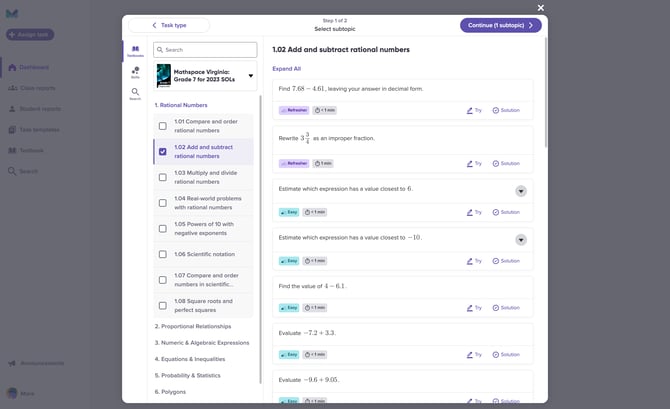Viewport: 670px width, 409px height.
Task: Open Announcements in left navigation
Action: coord(36,363)
